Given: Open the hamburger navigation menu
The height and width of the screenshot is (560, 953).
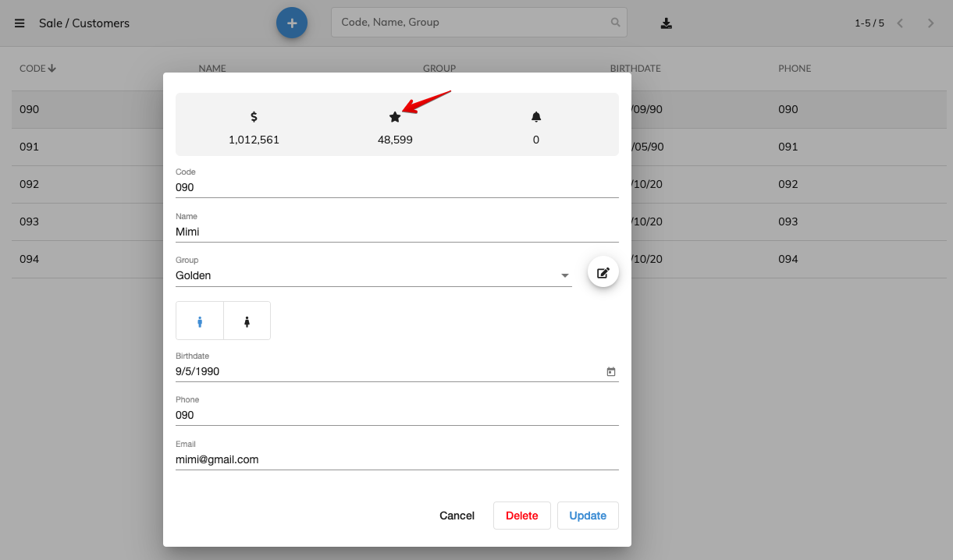Looking at the screenshot, I should point(20,23).
